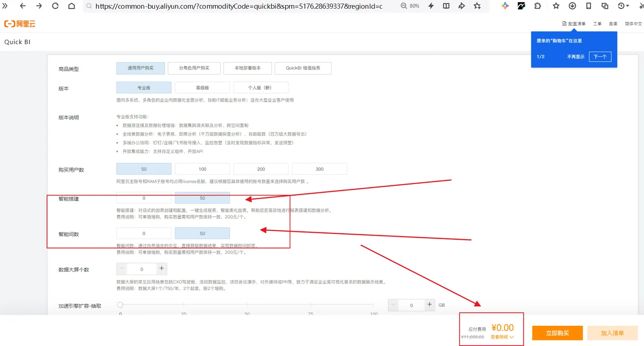Set 购买用户数 to 200
The width and height of the screenshot is (644, 346).
(x=261, y=169)
